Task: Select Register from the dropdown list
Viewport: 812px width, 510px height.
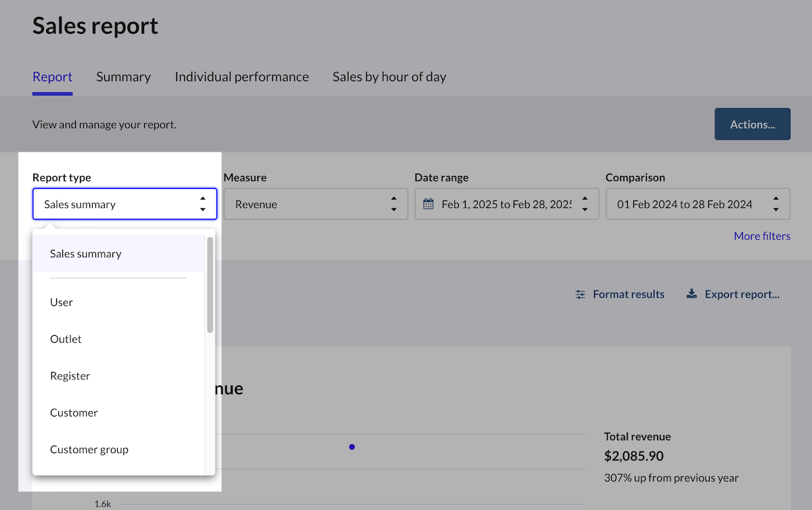Action: [x=70, y=376]
